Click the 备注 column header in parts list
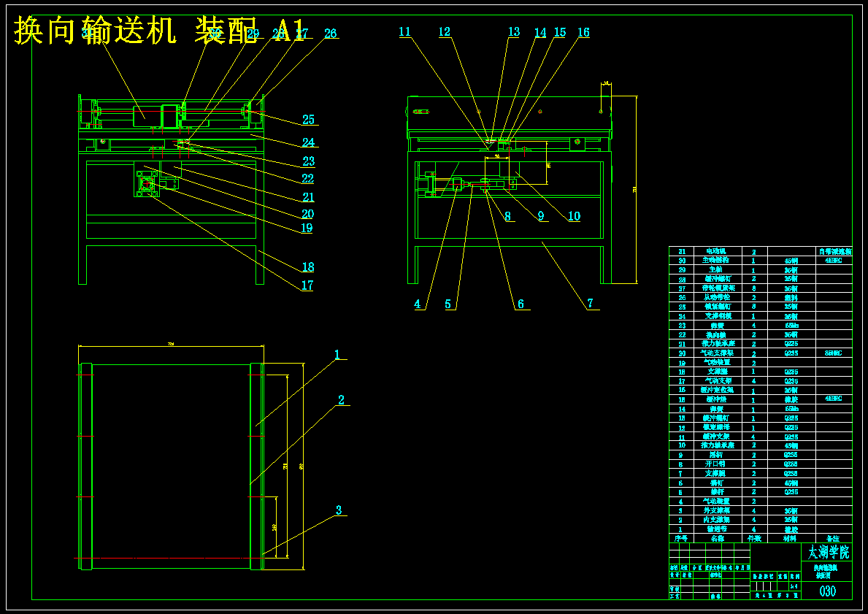The image size is (868, 614). tap(833, 538)
